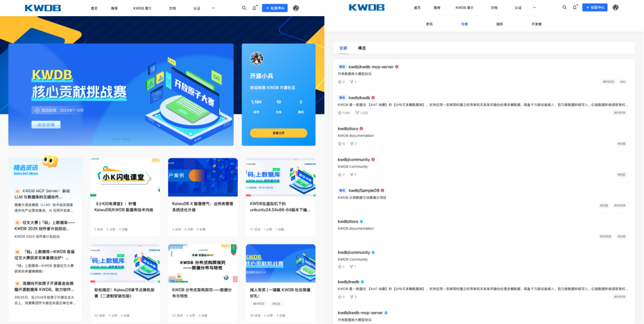Click the 开源小兵 profile avatar in the welcome card
644x324 pixels.
(256, 58)
